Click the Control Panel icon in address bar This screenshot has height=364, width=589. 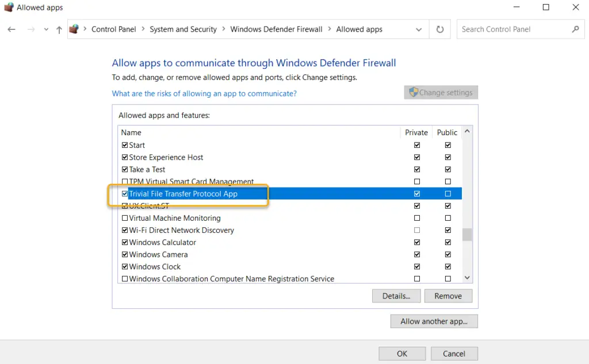point(74,29)
